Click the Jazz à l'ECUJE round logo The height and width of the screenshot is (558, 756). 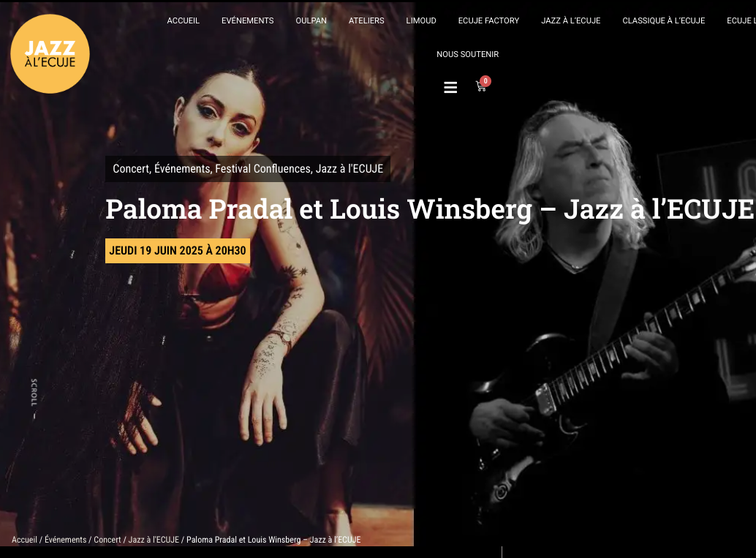50,53
